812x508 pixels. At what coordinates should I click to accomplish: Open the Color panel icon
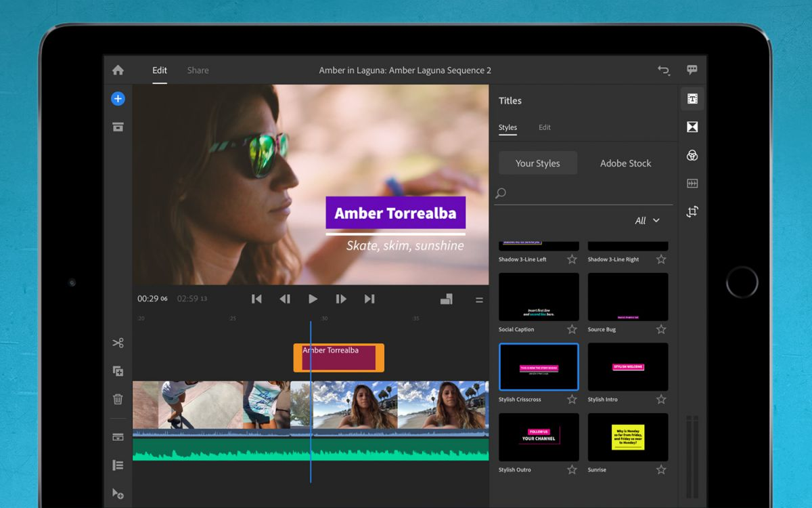692,155
